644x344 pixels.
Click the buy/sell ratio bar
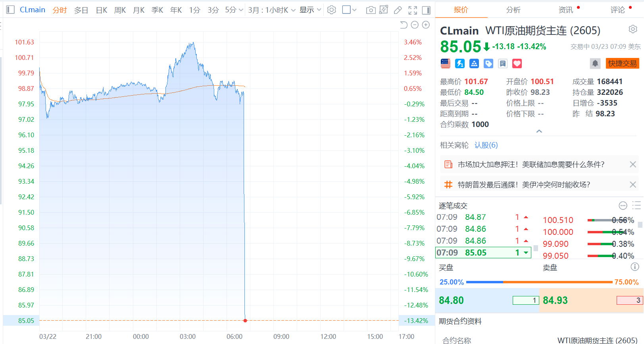539,282
